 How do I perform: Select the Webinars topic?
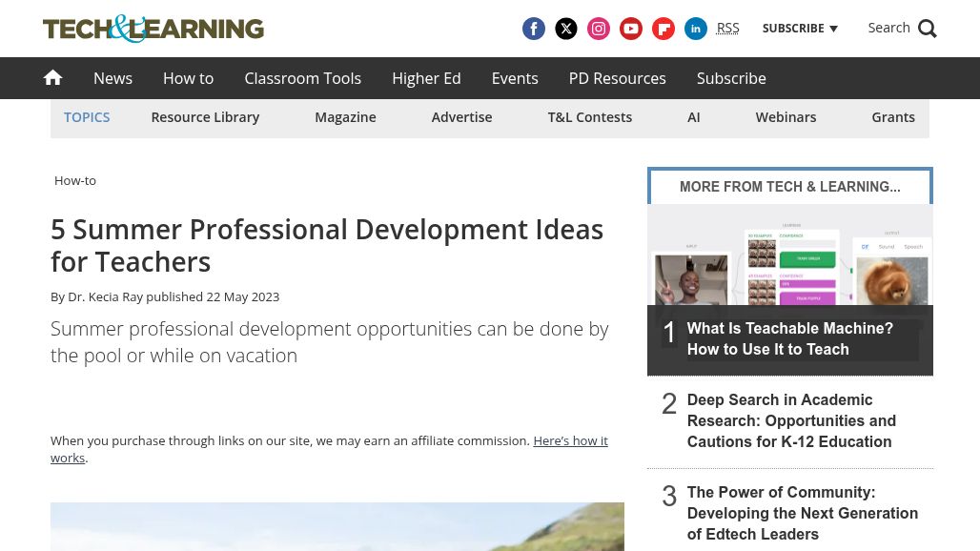(786, 117)
